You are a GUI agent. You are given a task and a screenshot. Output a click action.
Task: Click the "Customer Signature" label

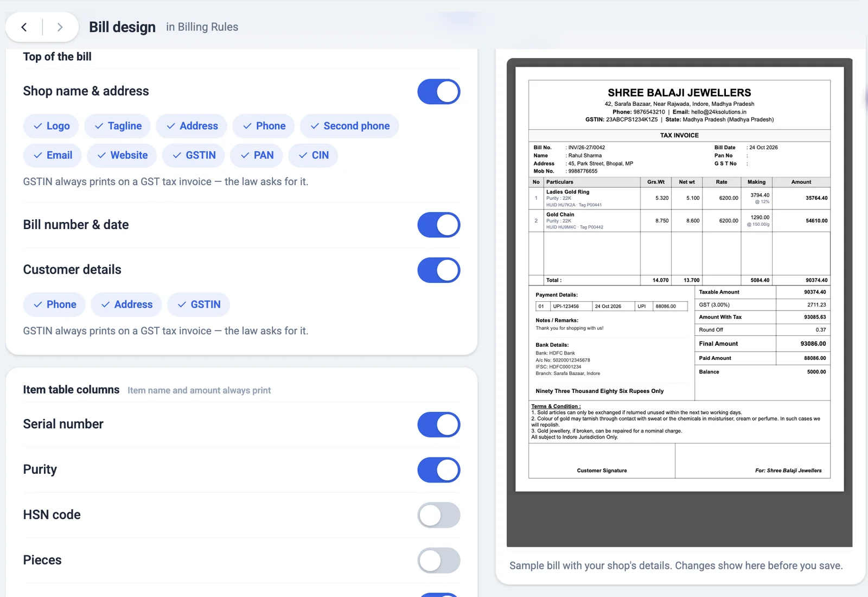[602, 471]
